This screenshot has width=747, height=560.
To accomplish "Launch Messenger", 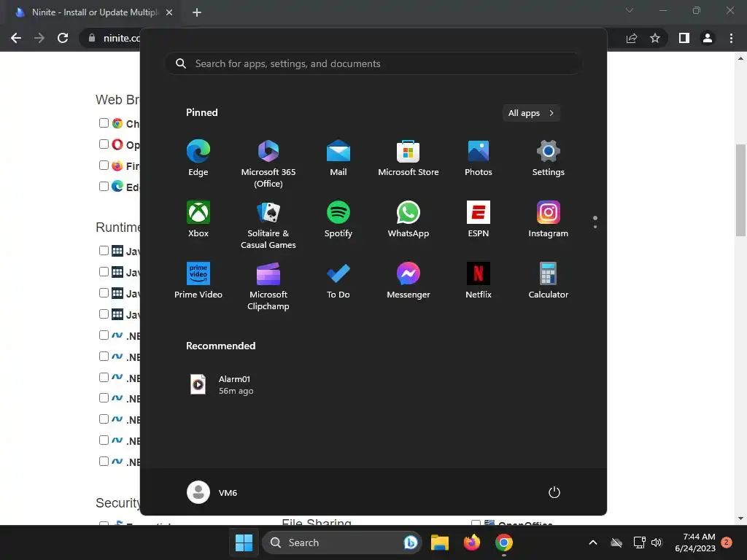I will (x=409, y=281).
